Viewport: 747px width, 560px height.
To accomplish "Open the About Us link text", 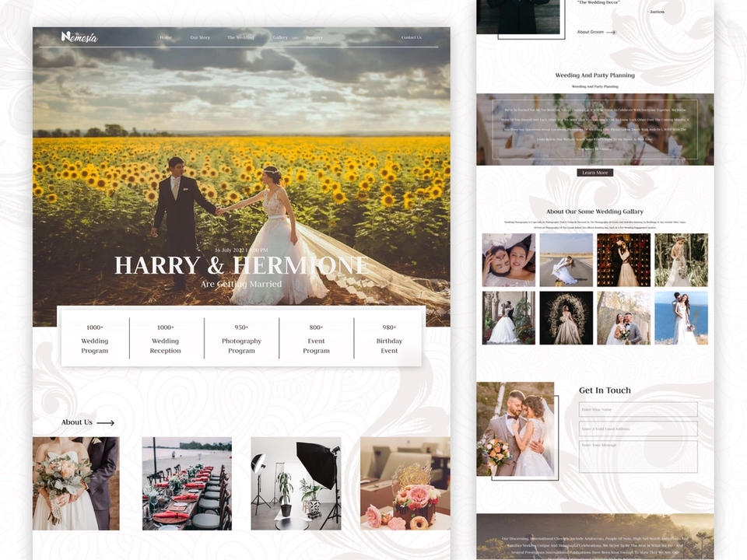I will pyautogui.click(x=77, y=422).
